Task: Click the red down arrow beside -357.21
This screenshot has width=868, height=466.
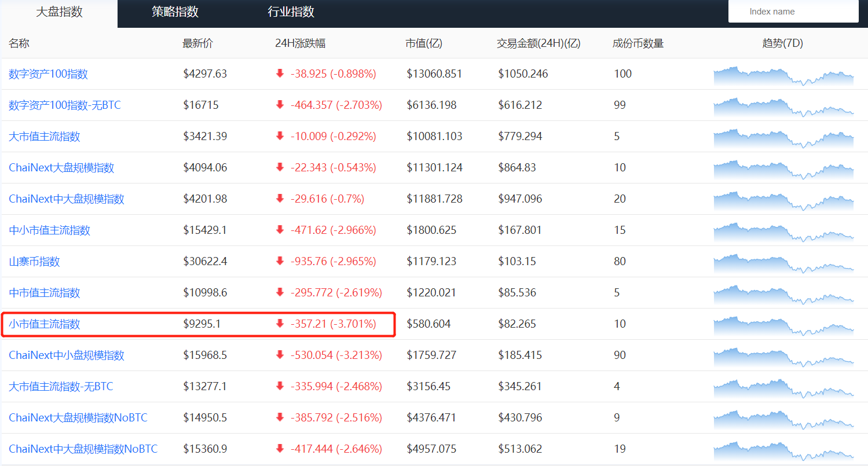Action: (280, 324)
